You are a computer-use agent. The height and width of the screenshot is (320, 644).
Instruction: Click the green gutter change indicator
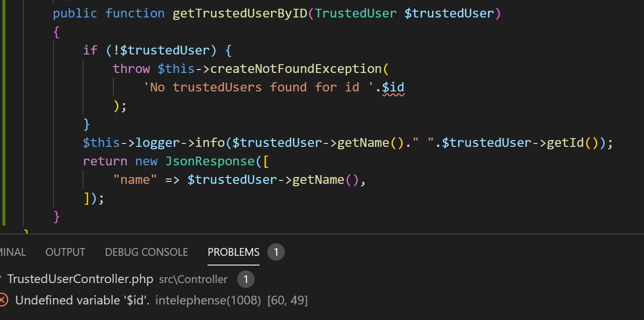pyautogui.click(x=4, y=112)
